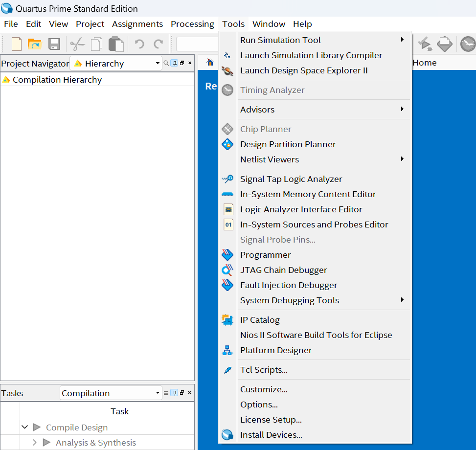Launch Nios II Software Build Tools for Eclipse
Screen dimensions: 476x450
tap(315, 335)
